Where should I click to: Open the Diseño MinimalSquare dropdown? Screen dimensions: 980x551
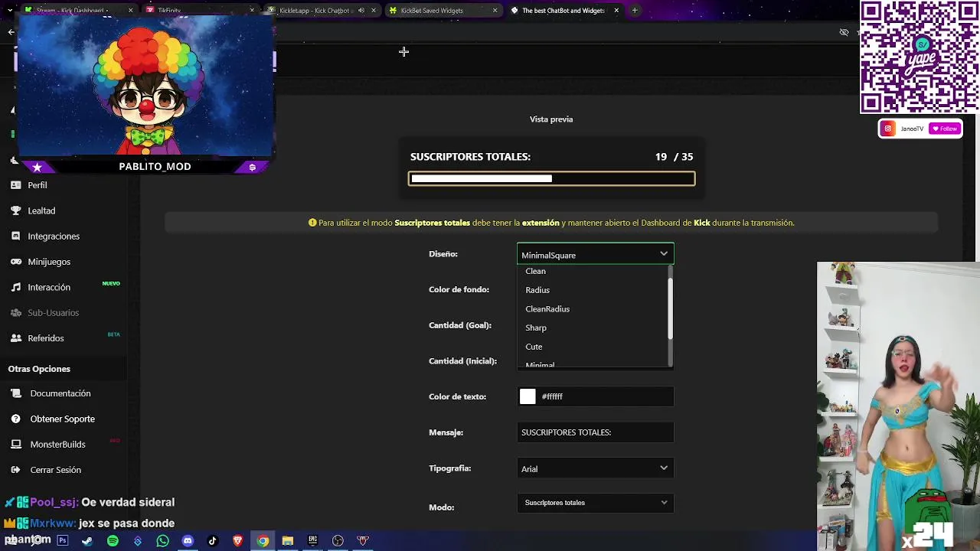click(595, 255)
